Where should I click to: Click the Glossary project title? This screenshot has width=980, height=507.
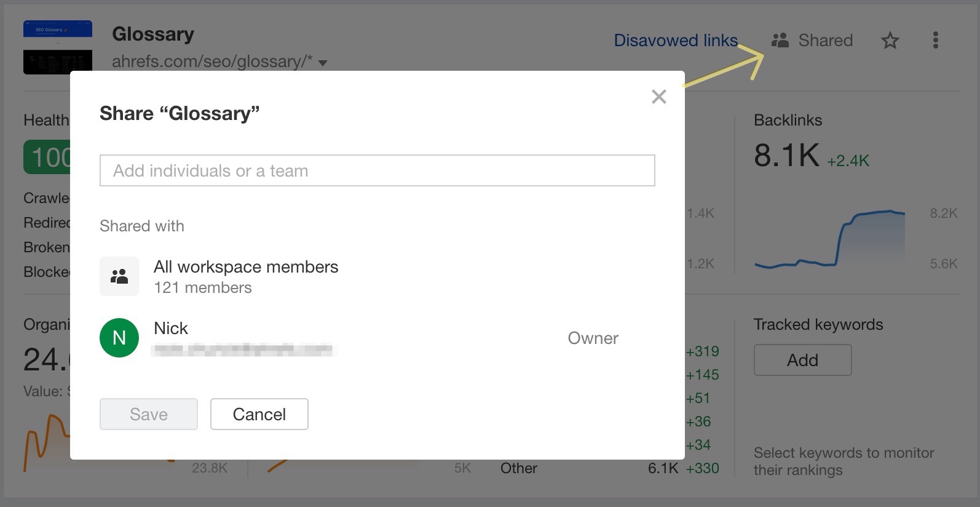coord(152,34)
